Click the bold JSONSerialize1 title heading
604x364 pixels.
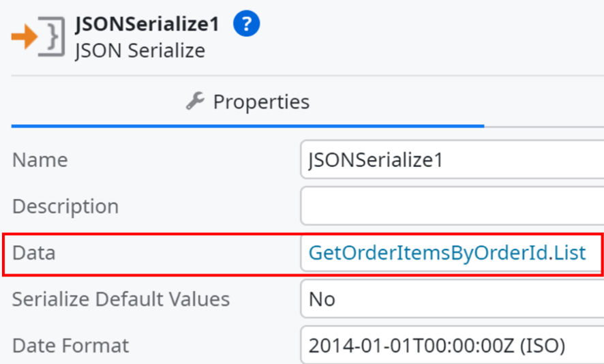tap(147, 24)
